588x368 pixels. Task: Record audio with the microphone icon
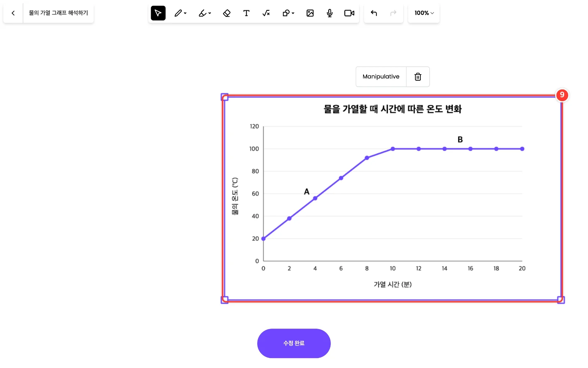pyautogui.click(x=330, y=13)
